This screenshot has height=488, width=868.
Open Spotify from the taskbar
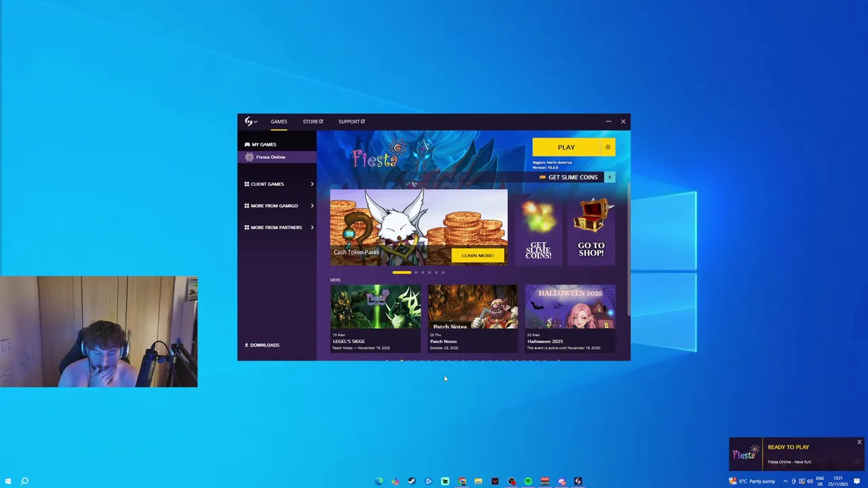[528, 481]
